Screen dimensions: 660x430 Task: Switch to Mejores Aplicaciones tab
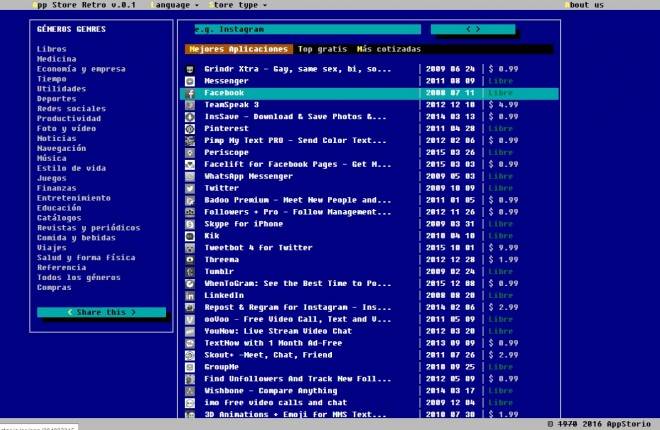tap(239, 49)
